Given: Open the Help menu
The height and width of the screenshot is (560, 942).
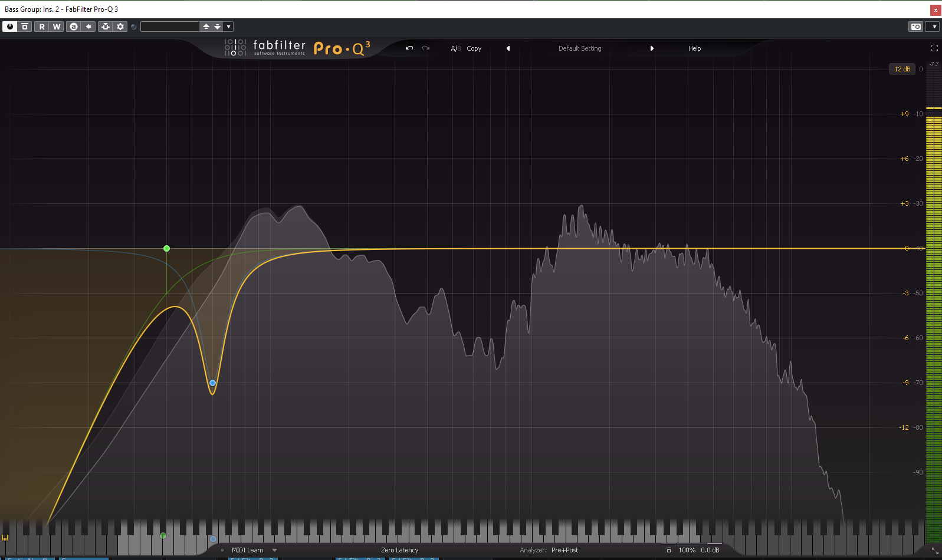Looking at the screenshot, I should [694, 48].
